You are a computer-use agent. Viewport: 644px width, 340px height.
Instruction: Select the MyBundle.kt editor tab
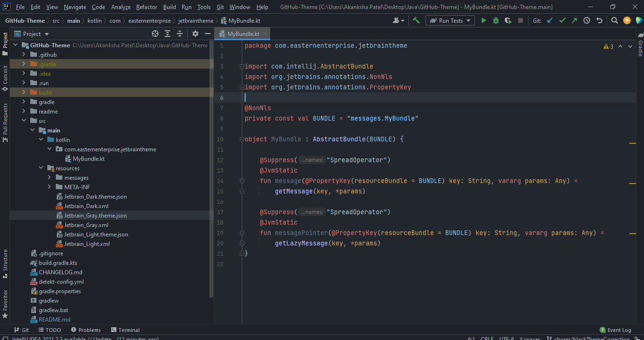pyautogui.click(x=243, y=34)
